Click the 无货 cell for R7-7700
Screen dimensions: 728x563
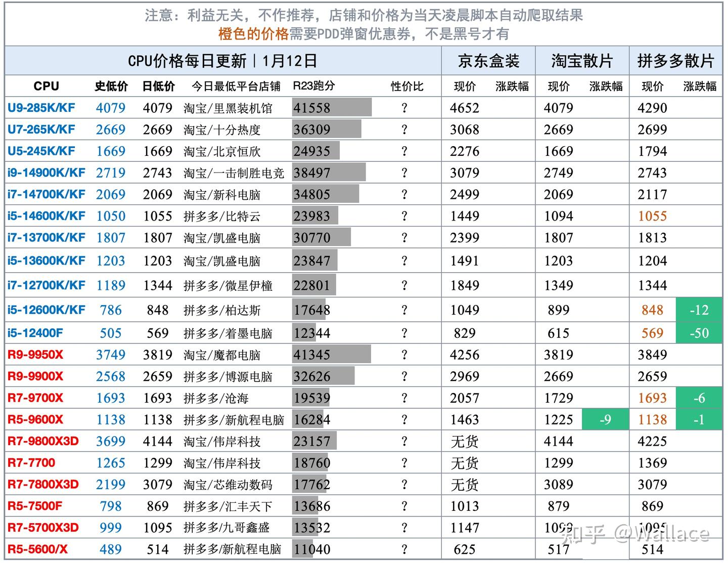(x=465, y=462)
